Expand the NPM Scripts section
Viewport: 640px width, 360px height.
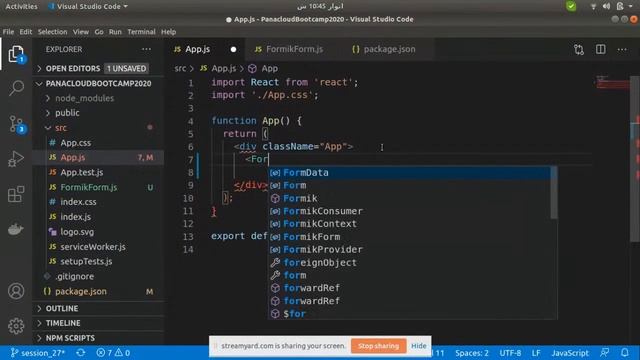click(x=98, y=338)
